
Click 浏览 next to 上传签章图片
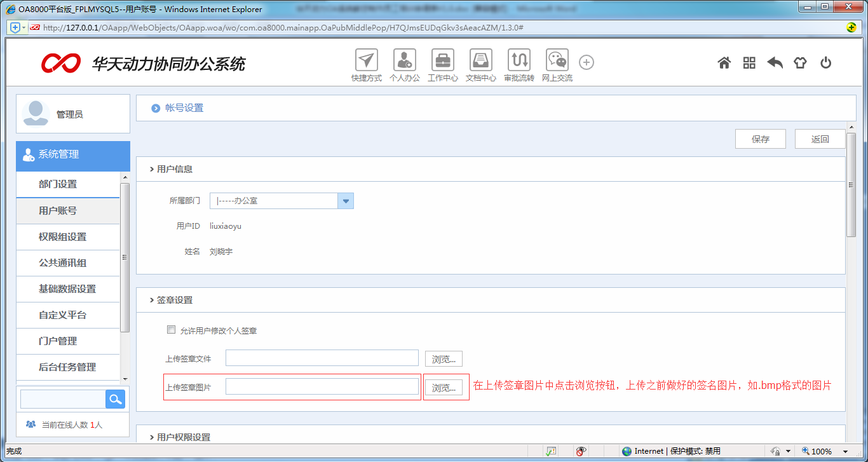(x=445, y=385)
